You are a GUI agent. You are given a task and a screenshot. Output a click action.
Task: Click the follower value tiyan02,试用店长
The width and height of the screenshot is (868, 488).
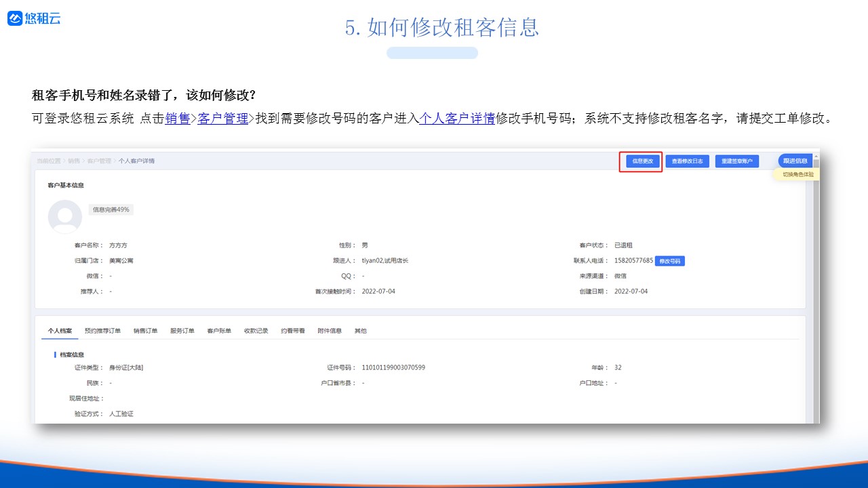[384, 260]
